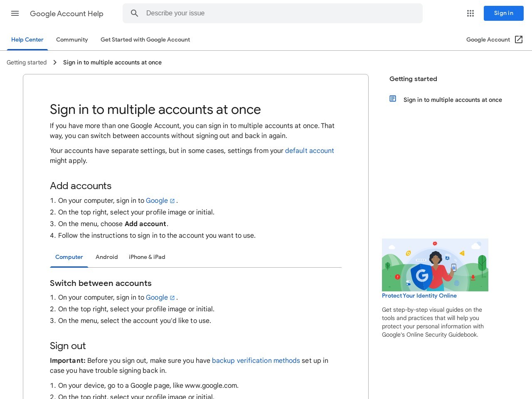
Task: Click step 'select the account you'd like to use'
Action: tap(135, 320)
